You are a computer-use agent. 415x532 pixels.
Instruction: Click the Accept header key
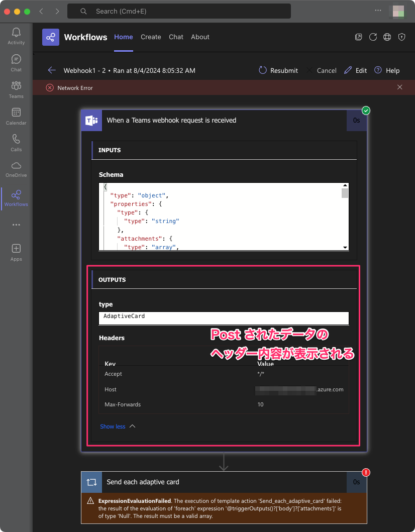click(114, 374)
